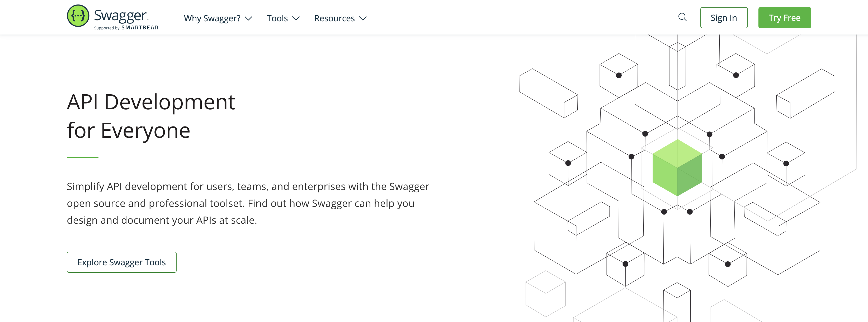Click the Simplify API development paragraph

tap(248, 203)
